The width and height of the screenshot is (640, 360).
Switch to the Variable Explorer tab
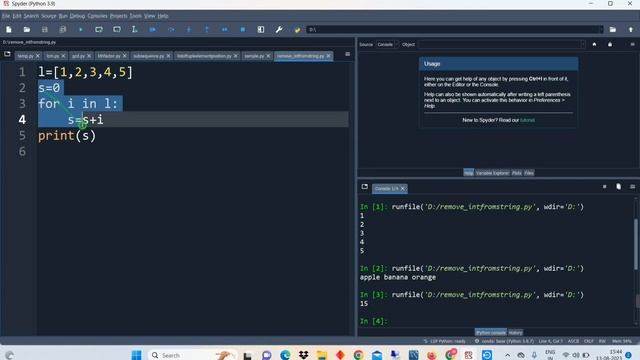(492, 173)
